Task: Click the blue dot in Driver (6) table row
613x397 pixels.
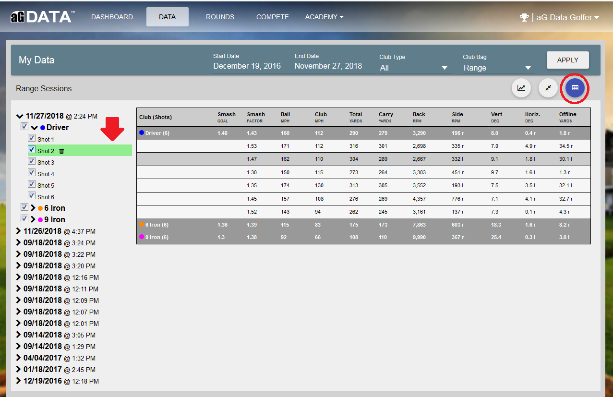Action: pyautogui.click(x=142, y=133)
